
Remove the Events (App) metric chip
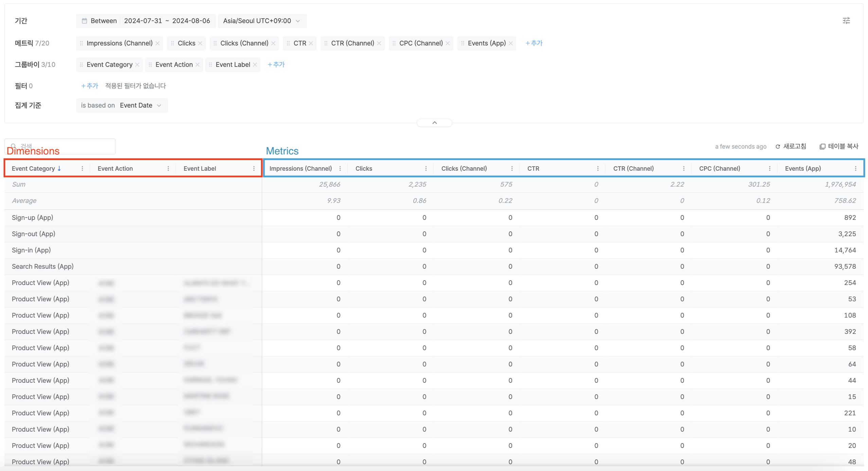(511, 43)
